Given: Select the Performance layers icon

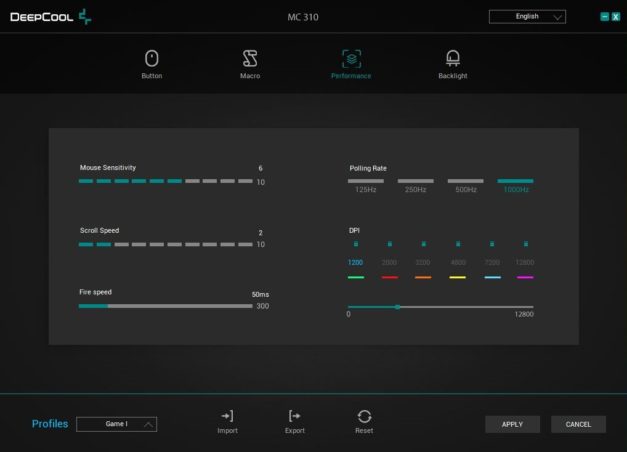Looking at the screenshot, I should [x=351, y=59].
